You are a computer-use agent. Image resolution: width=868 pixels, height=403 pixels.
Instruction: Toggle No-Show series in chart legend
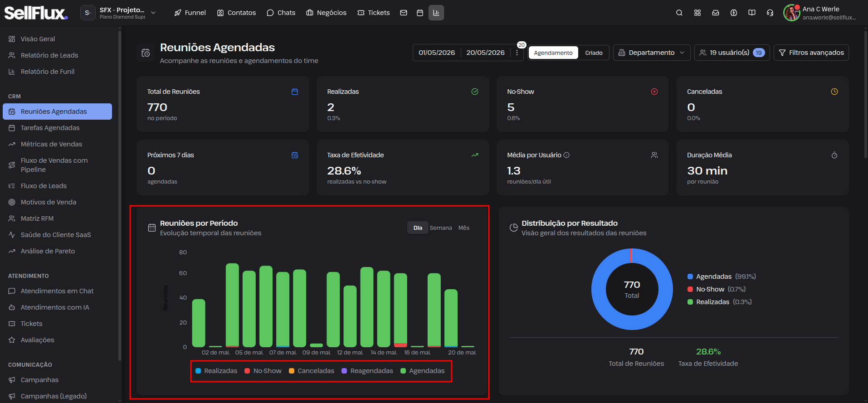(x=263, y=371)
